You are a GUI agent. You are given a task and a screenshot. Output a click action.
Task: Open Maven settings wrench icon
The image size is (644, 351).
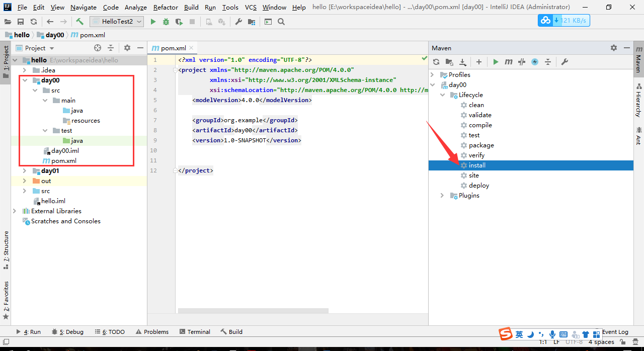[x=565, y=62]
